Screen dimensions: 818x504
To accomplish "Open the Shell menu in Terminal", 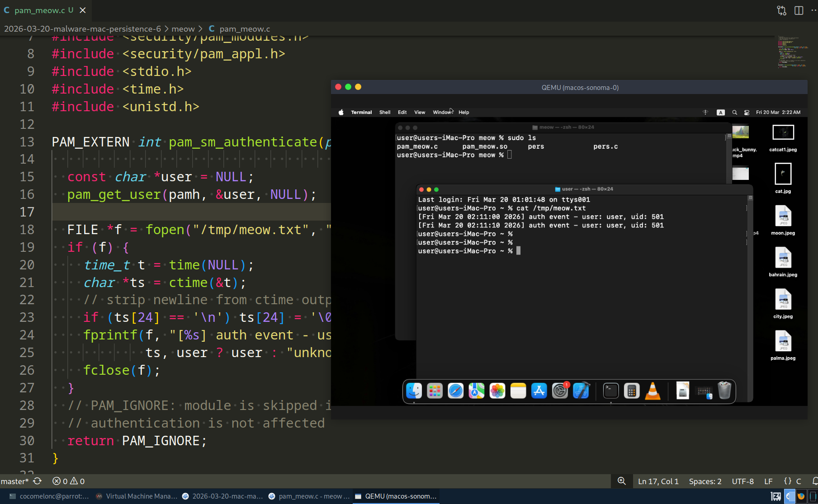I will [384, 113].
